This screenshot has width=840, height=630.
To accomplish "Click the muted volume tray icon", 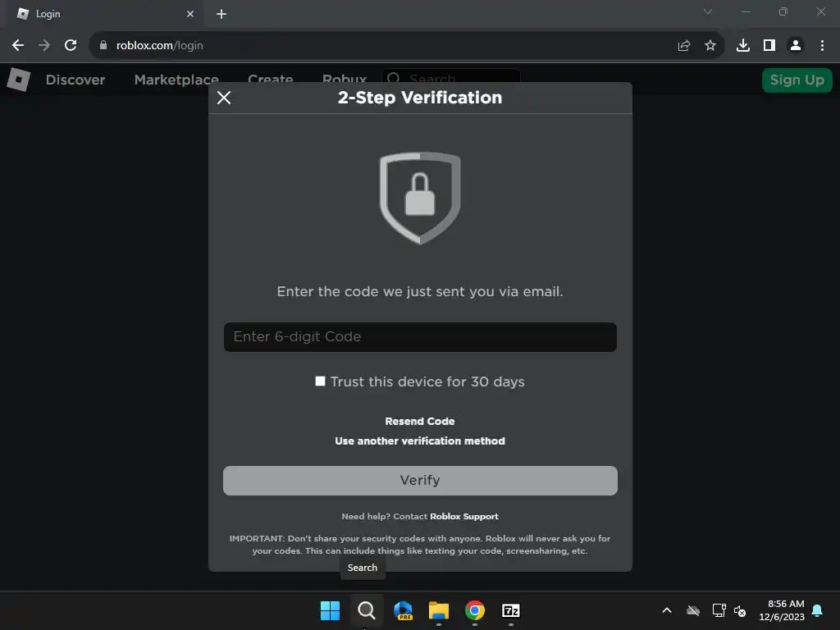I will click(740, 610).
